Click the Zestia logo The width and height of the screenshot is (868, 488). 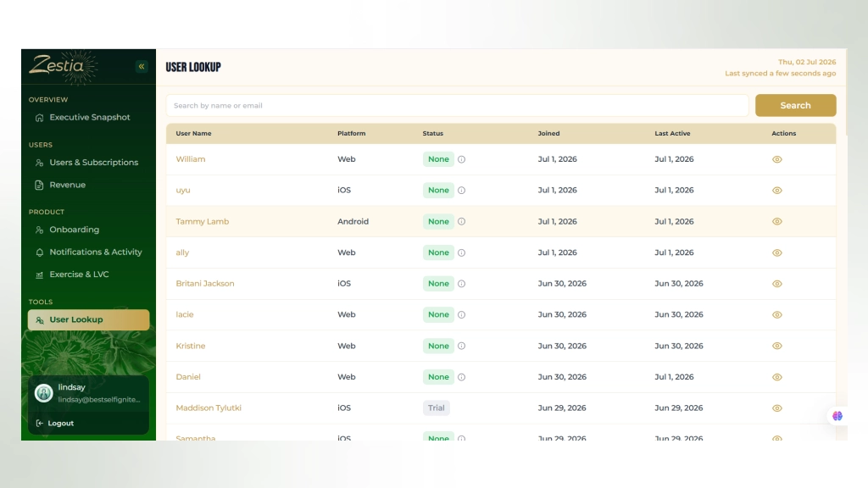pos(63,67)
